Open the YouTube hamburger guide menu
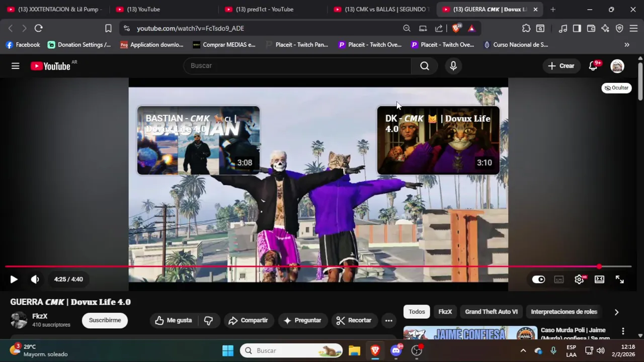 point(15,66)
